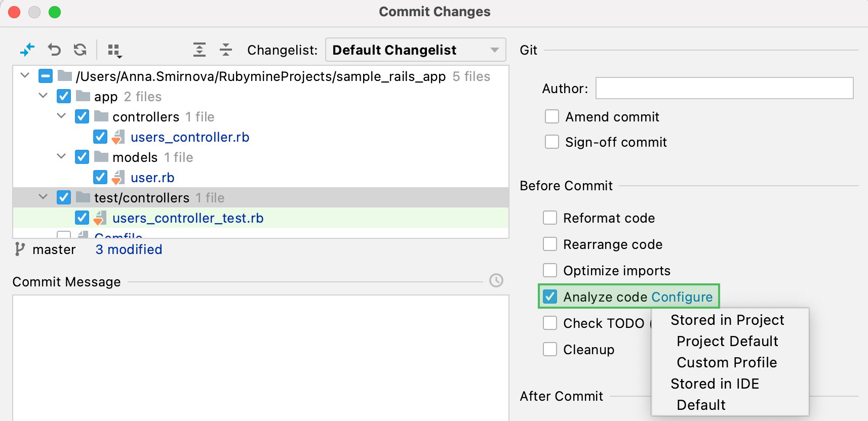Click the Rollback icon in the toolbar
Screen dimensions: 868x421
[54, 50]
